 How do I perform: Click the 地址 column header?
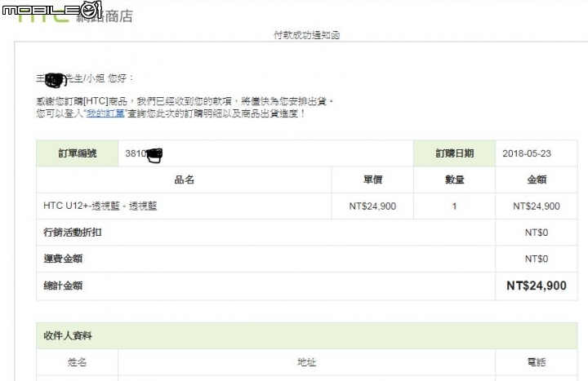tap(307, 362)
